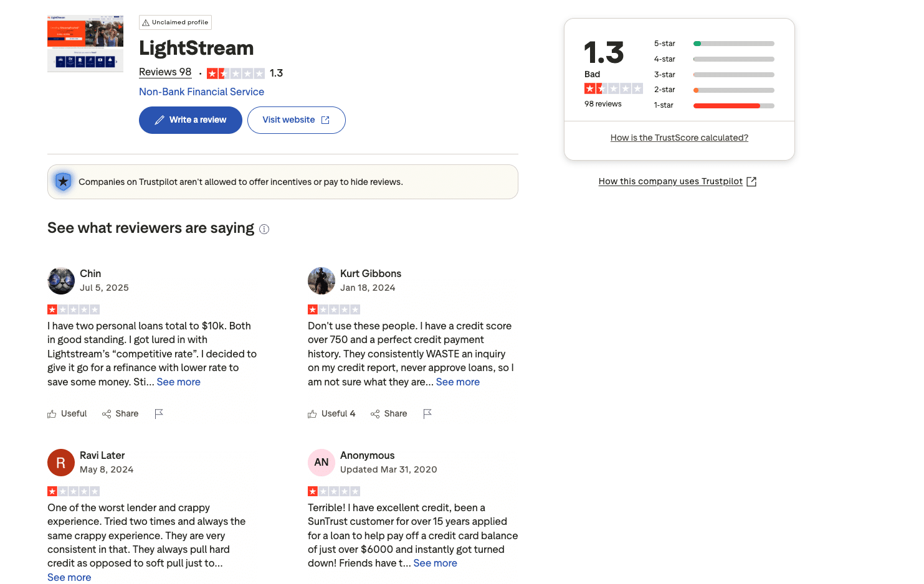Viewport: 924px width, 584px height.
Task: Mark Kurt Gibbons' review as Useful
Action: [x=331, y=413]
